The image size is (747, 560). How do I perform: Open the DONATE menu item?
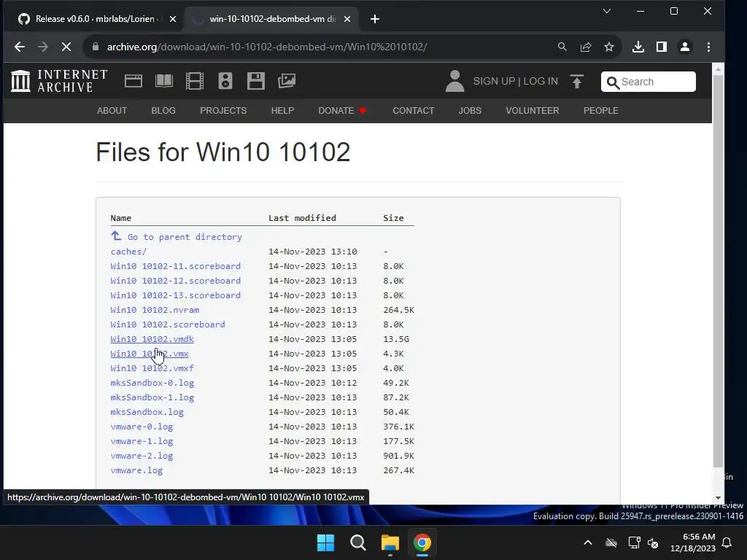pos(342,111)
